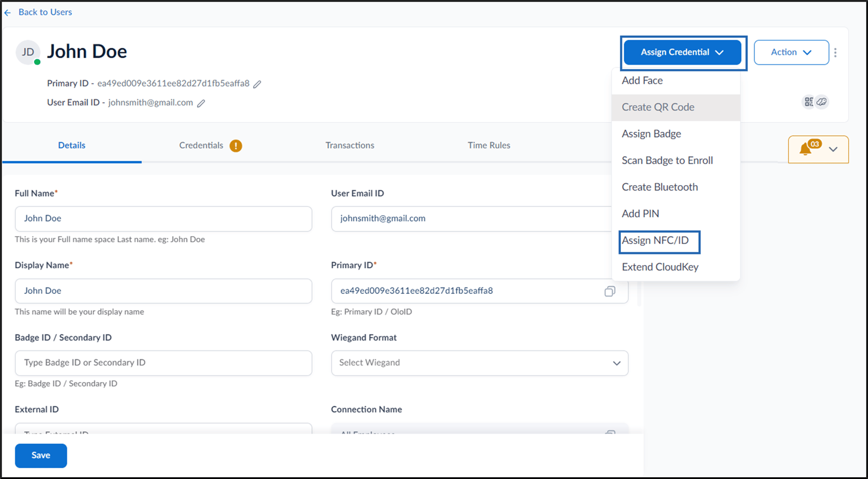Open the Assign Credential dropdown
868x479 pixels.
coord(683,52)
